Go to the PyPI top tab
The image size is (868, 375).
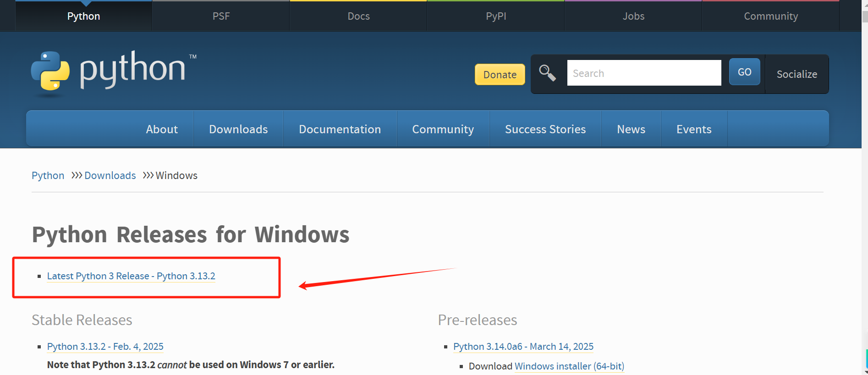(496, 16)
